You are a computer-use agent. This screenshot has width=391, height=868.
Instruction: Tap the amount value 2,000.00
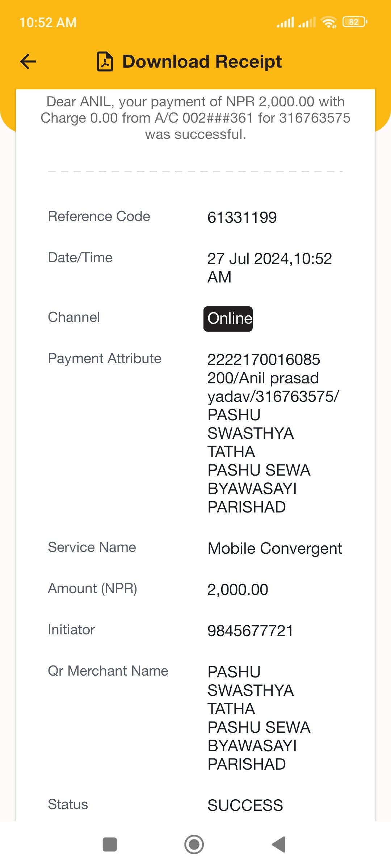pyautogui.click(x=237, y=590)
